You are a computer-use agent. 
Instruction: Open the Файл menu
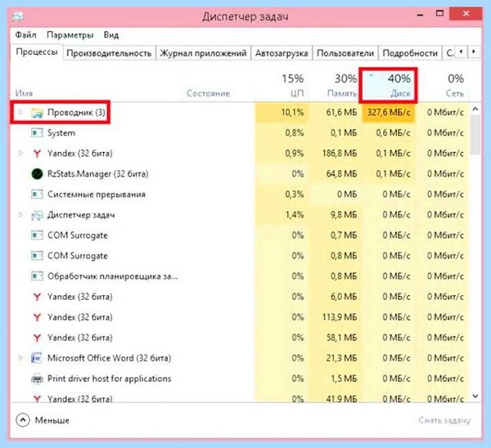25,34
